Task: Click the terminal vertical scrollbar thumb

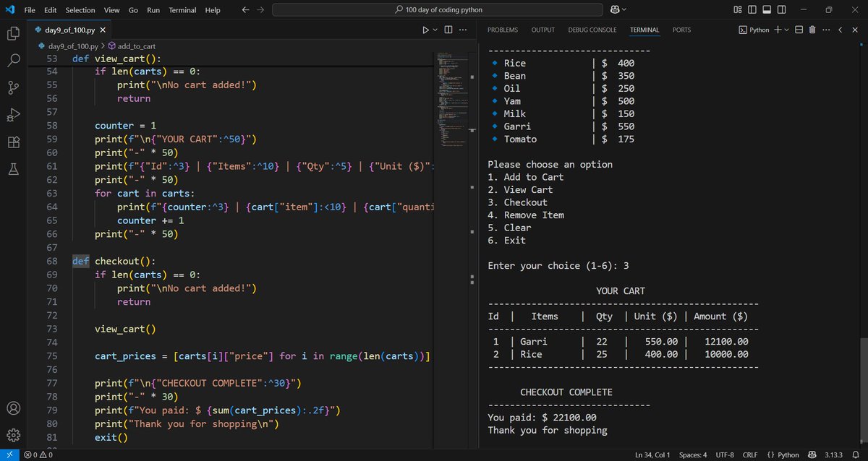Action: [x=863, y=390]
